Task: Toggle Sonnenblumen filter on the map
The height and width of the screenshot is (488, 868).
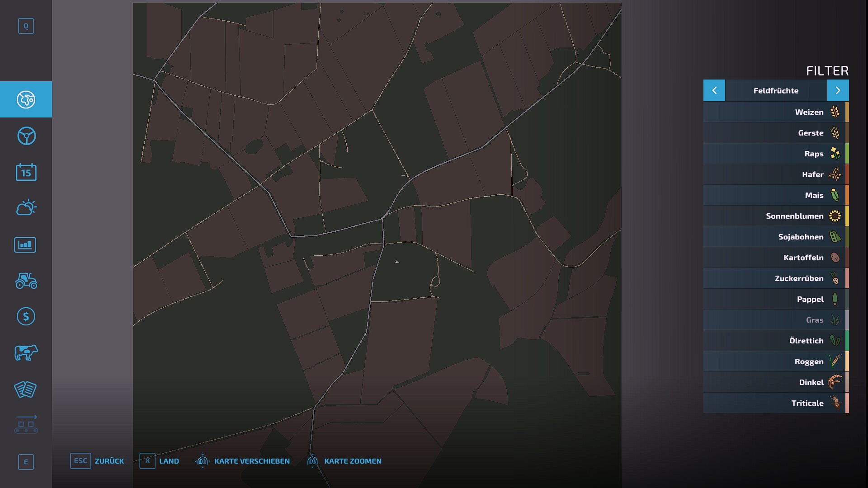Action: tap(775, 216)
